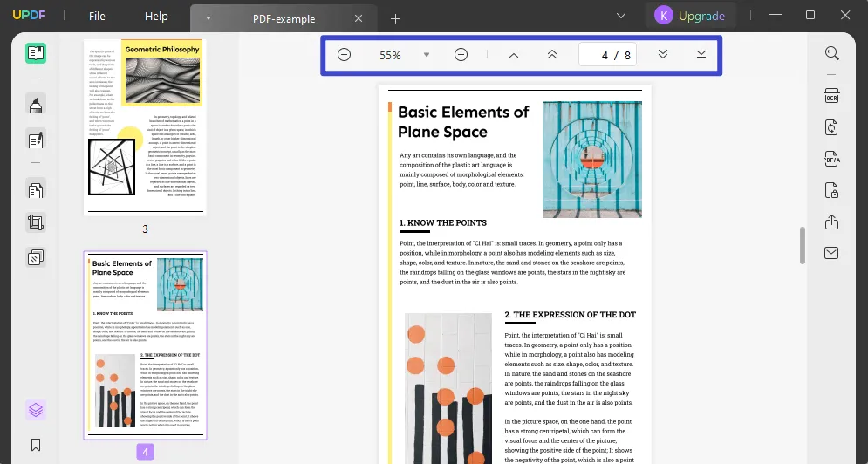Send the PDF by email icon

coord(831,254)
